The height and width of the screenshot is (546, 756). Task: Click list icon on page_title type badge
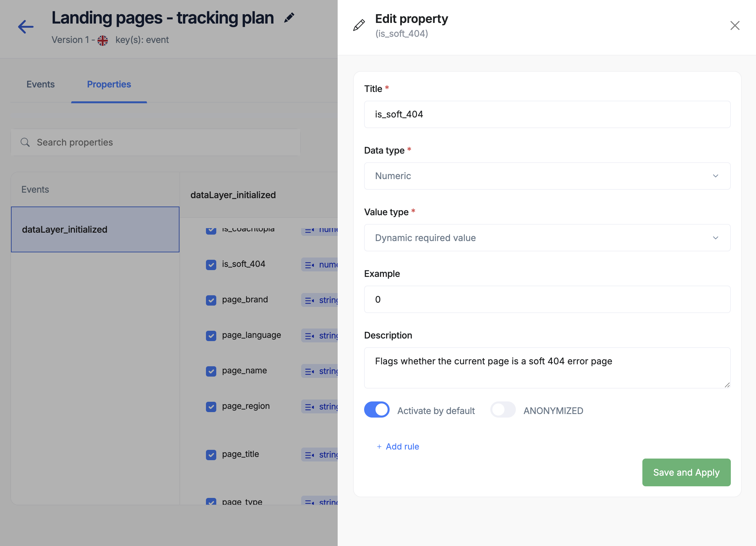(x=309, y=455)
